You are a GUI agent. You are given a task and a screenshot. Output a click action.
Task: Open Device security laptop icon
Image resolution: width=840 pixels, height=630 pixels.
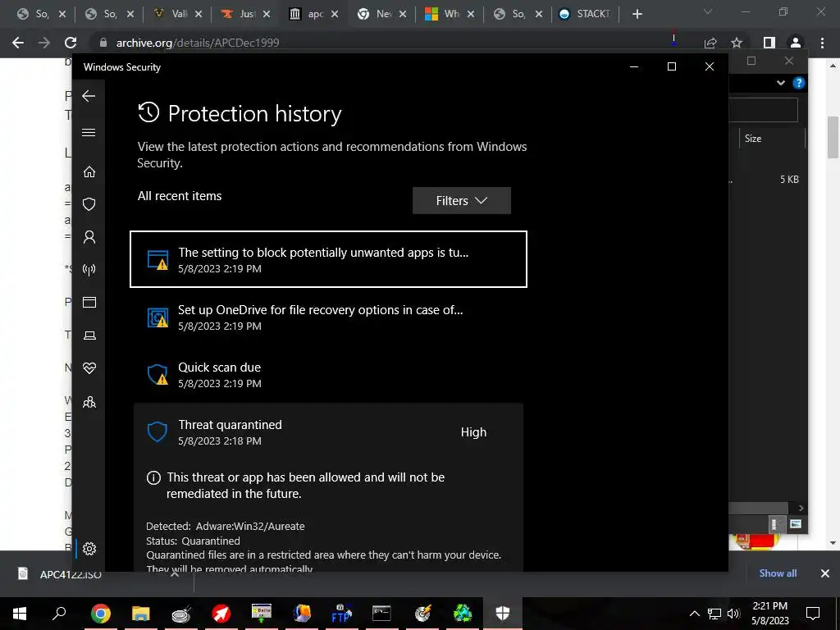coord(89,336)
